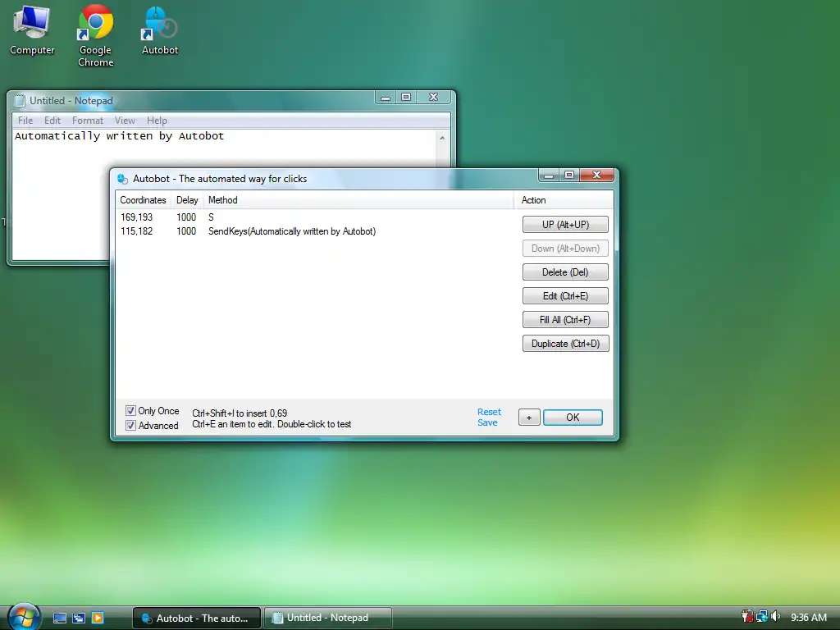
Task: Confirm with the OK button
Action: click(x=573, y=418)
